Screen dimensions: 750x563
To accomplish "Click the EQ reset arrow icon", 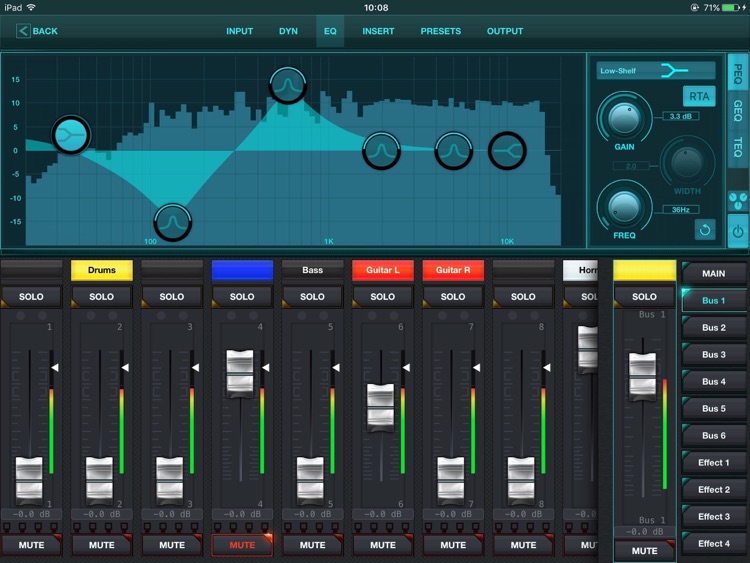I will click(x=705, y=229).
